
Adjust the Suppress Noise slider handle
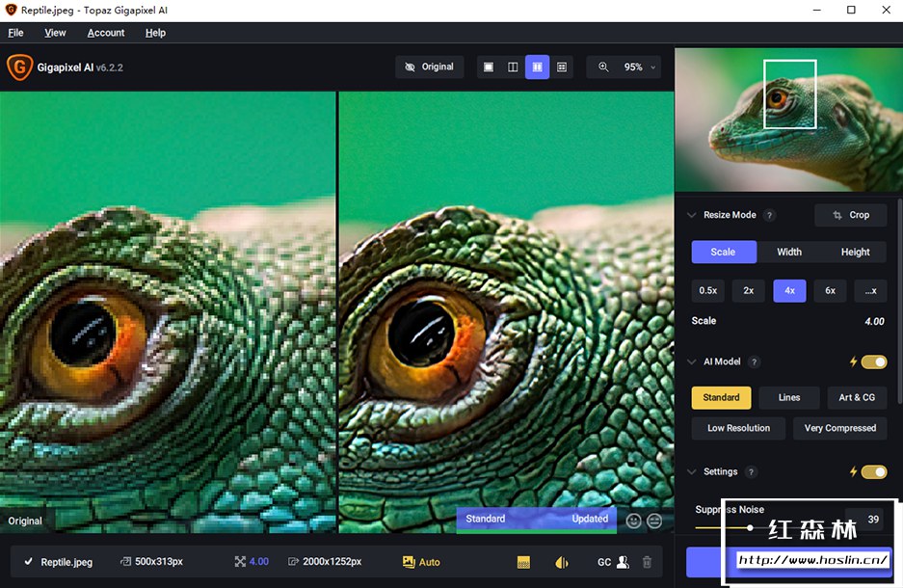click(x=749, y=527)
